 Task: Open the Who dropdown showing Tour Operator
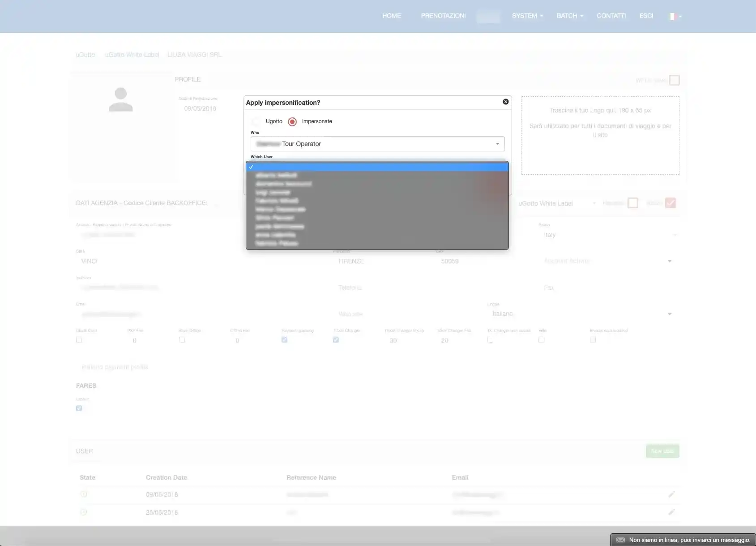click(x=377, y=144)
